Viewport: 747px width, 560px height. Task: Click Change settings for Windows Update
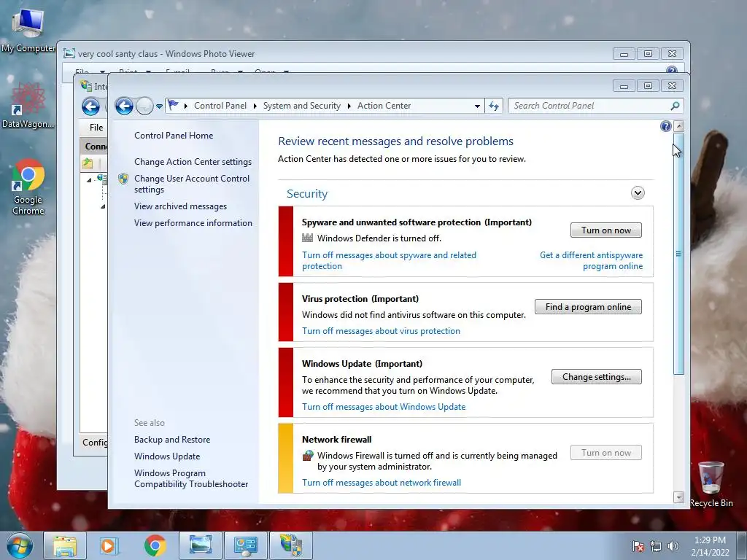(x=597, y=377)
